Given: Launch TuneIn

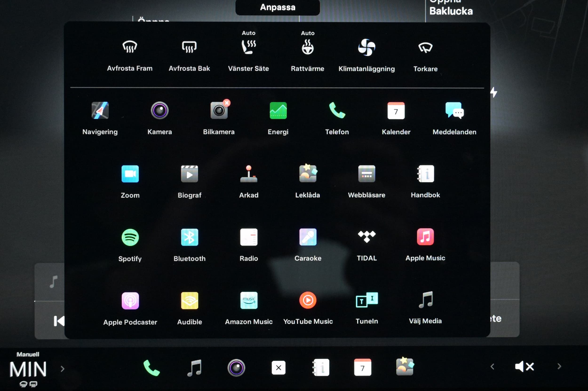Looking at the screenshot, I should coord(367,300).
